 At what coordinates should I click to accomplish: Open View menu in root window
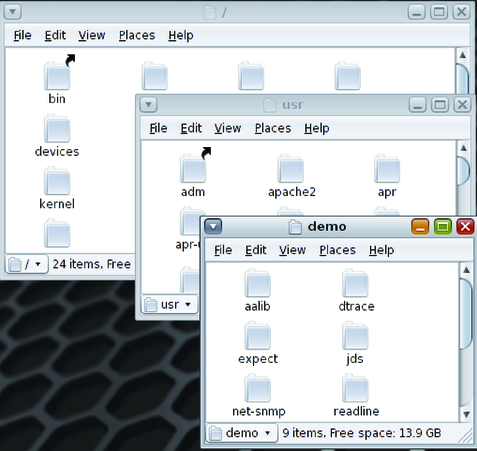[92, 35]
